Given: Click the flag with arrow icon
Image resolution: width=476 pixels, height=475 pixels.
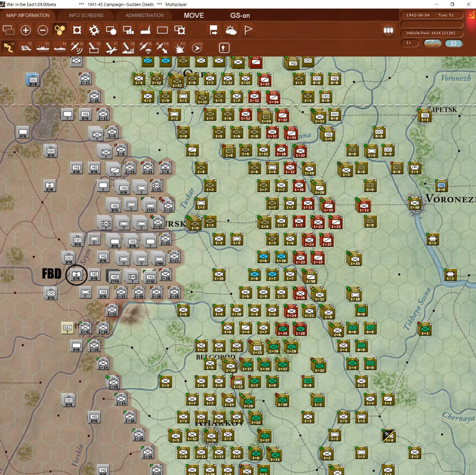Looking at the screenshot, I should click(214, 30).
